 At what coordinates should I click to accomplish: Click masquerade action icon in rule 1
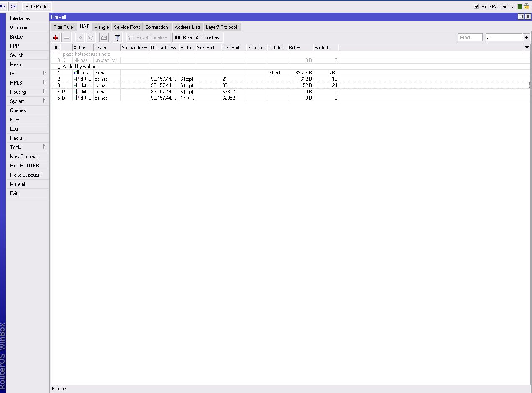[76, 73]
